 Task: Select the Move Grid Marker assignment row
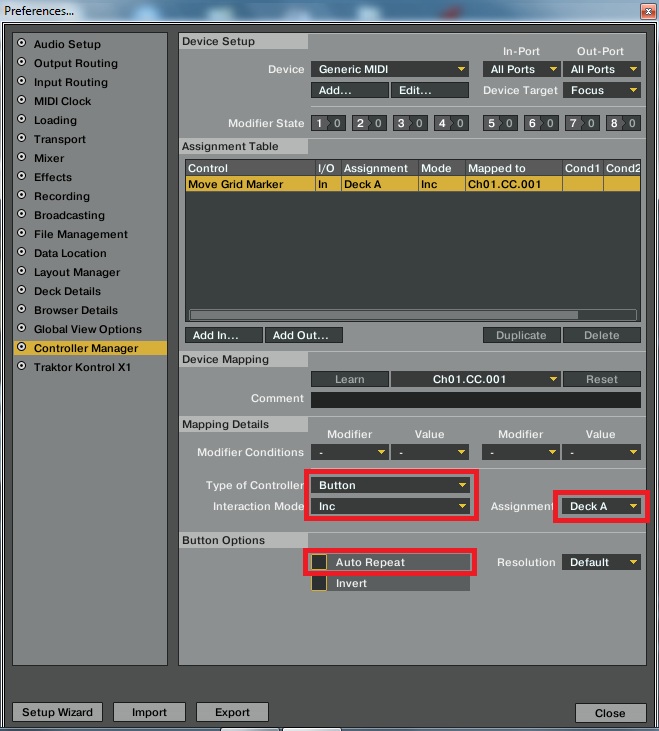(x=412, y=184)
